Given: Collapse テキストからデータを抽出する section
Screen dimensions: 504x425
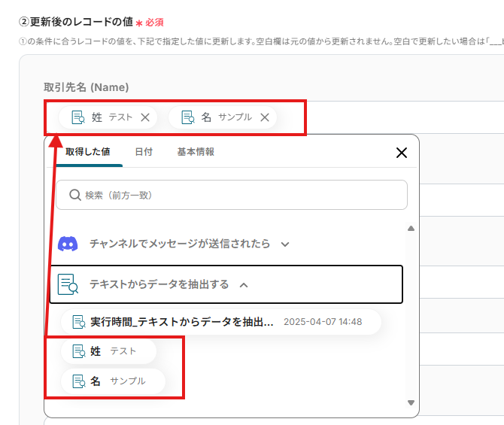Looking at the screenshot, I should click(226, 284).
